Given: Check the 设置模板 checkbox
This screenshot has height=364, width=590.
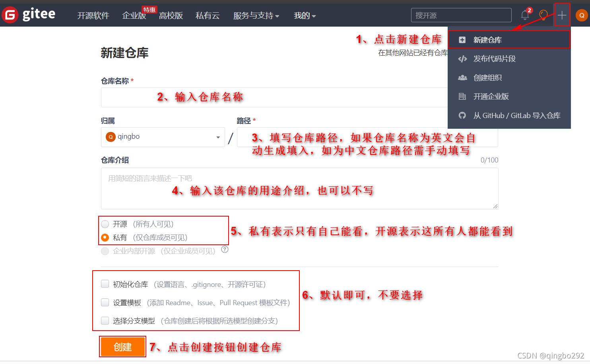Looking at the screenshot, I should coord(105,302).
